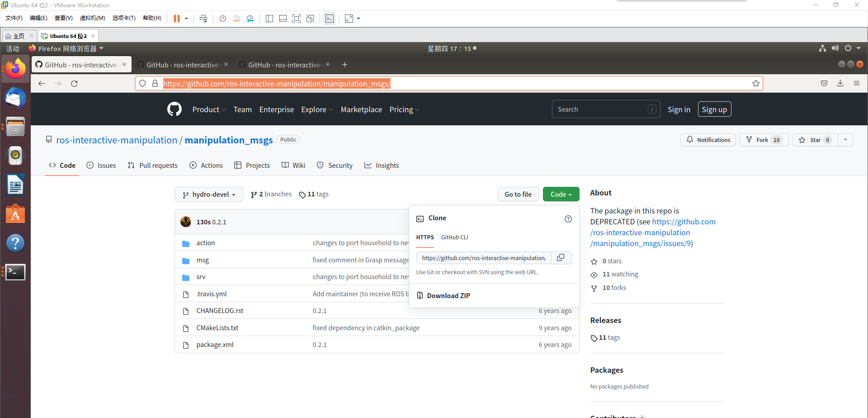Open the Pull requests tab
The image size is (868, 418).
[x=152, y=166]
